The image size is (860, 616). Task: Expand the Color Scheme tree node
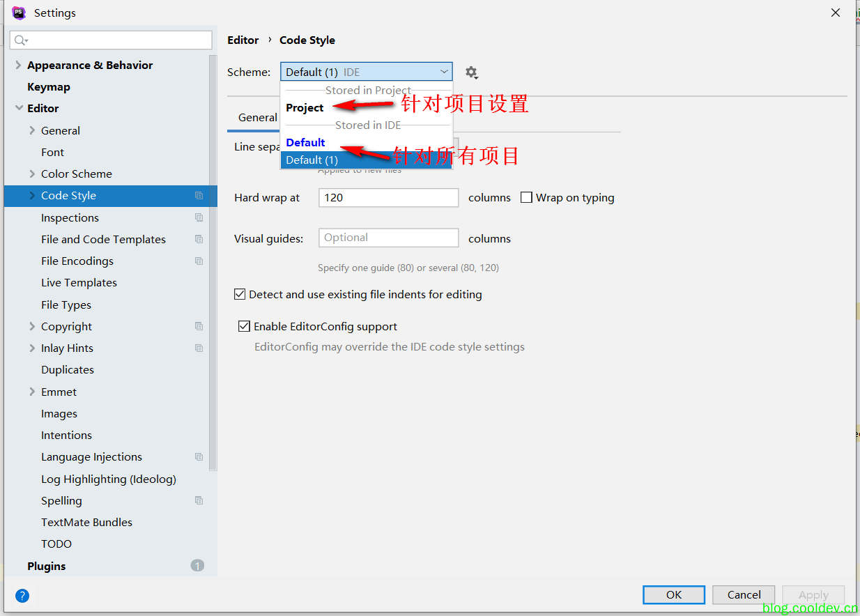(x=32, y=174)
